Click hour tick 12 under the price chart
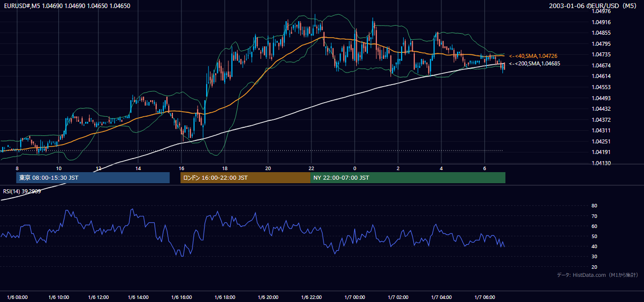Screen dimensions: 644x302 (99, 168)
